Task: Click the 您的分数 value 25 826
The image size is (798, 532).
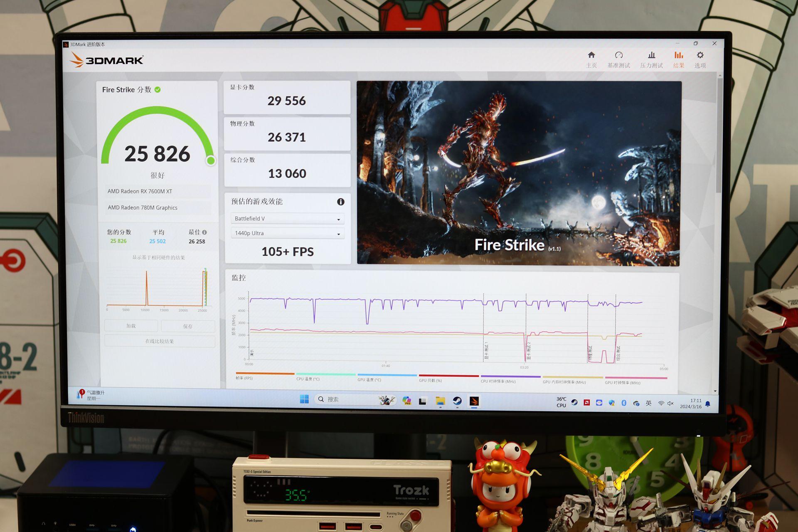Action: click(x=118, y=241)
